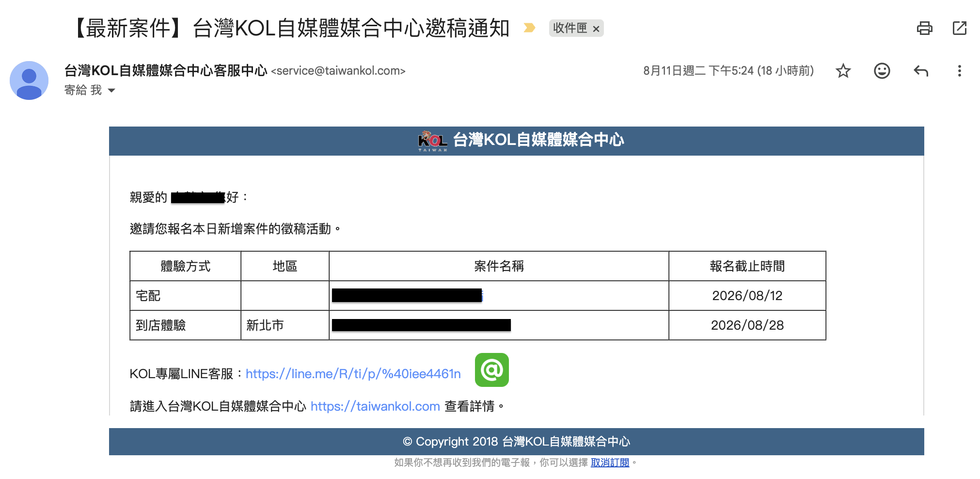The image size is (980, 479).
Task: Click the 收件匣 inbox label
Action: [x=570, y=28]
